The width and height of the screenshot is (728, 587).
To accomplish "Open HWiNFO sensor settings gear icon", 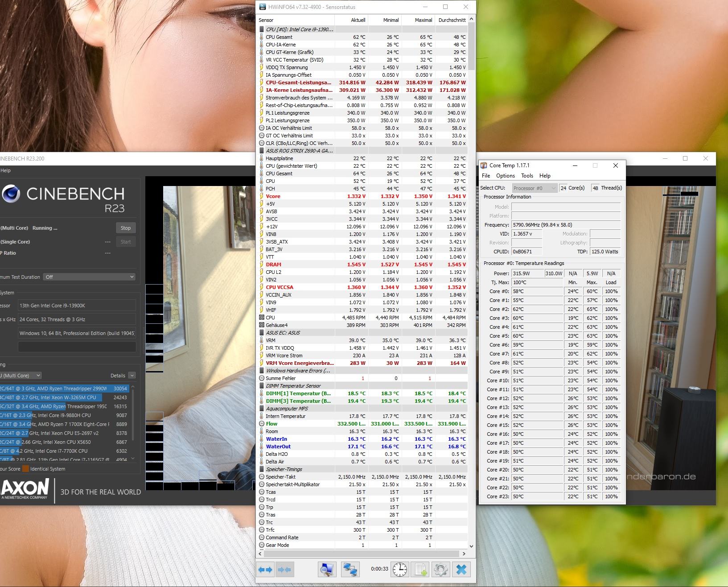I will (441, 569).
